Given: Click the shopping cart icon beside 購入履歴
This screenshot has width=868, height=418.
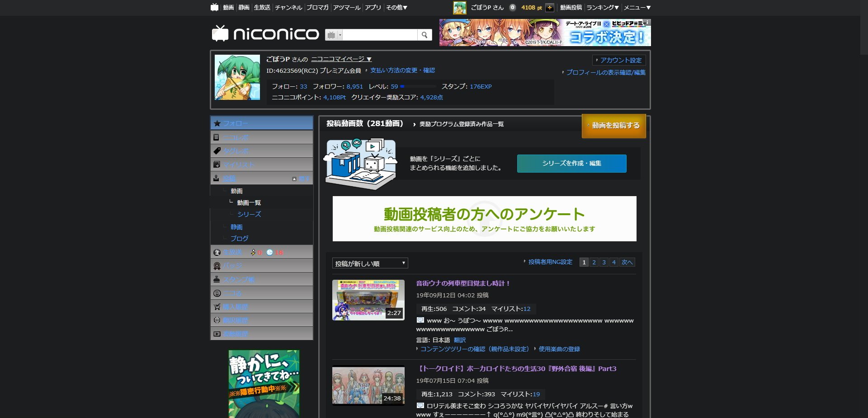Looking at the screenshot, I should click(217, 306).
